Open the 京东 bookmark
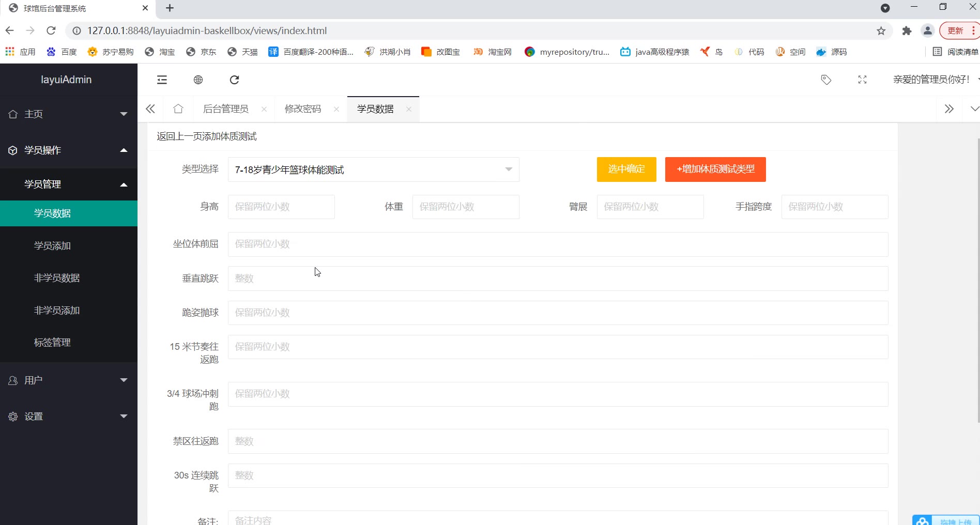The height and width of the screenshot is (525, 980). [x=201, y=52]
